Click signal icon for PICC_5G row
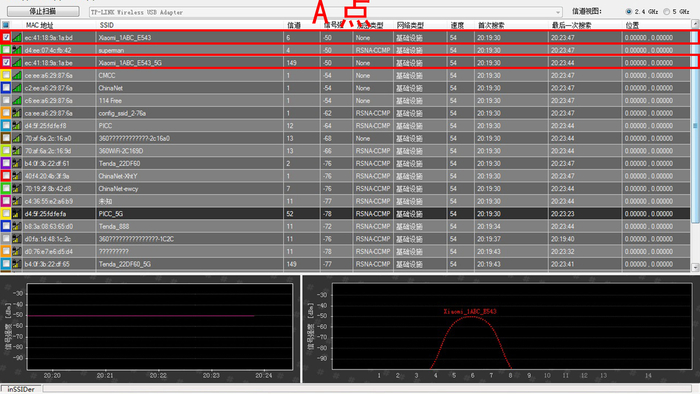Image resolution: width=700 pixels, height=394 pixels. click(x=17, y=214)
